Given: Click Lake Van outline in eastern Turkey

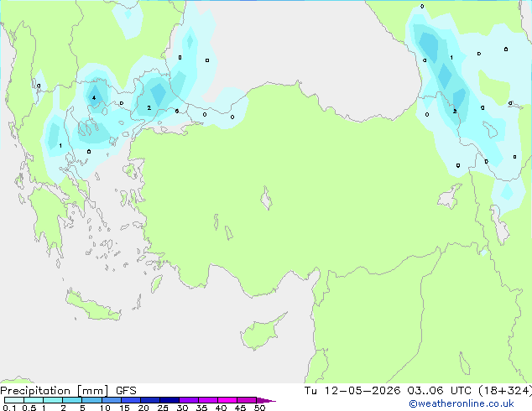Looking at the screenshot, I should coord(451,196).
